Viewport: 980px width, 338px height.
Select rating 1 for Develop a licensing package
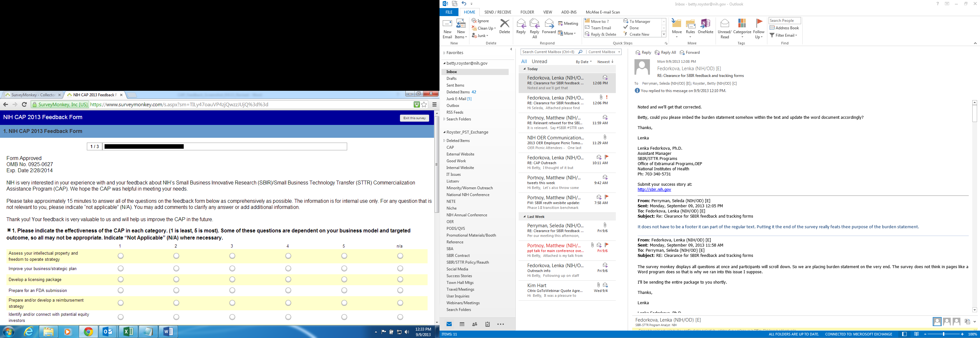pyautogui.click(x=121, y=280)
